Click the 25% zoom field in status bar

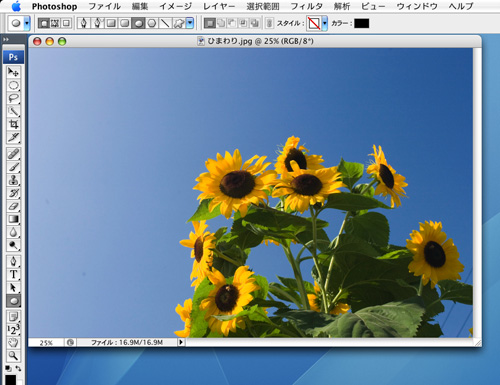pos(46,342)
